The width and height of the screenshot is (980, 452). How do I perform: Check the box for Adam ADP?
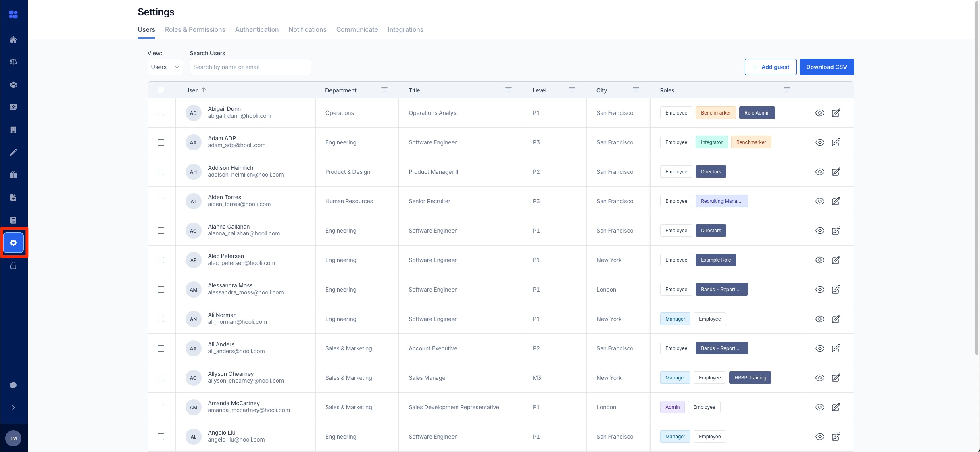(161, 142)
